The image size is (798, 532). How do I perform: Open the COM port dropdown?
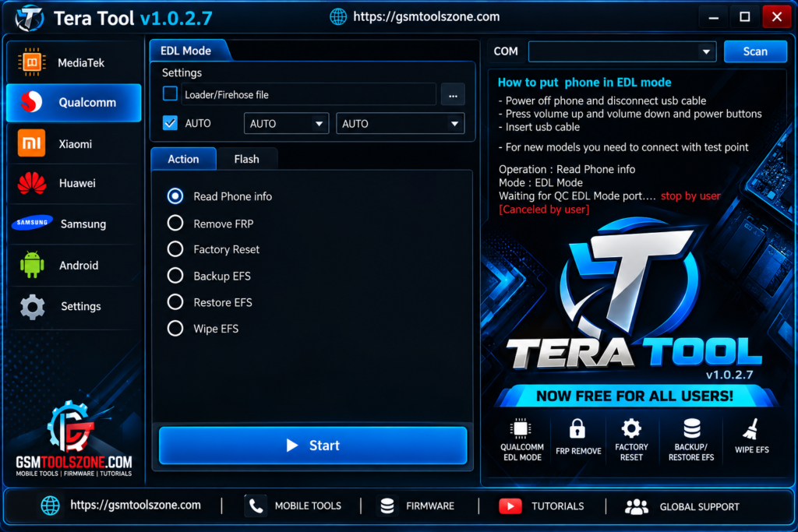coord(622,51)
